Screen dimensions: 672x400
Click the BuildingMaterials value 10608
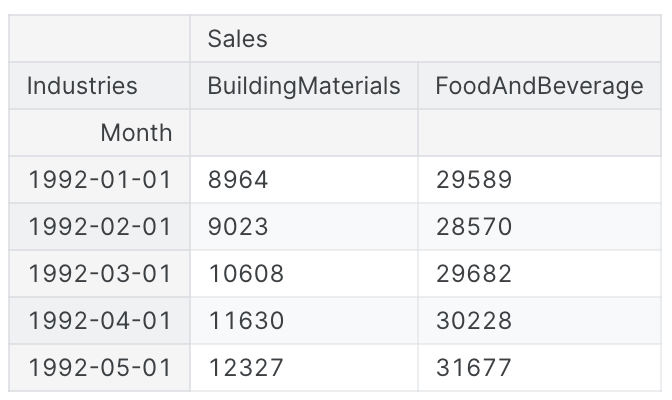pos(246,274)
